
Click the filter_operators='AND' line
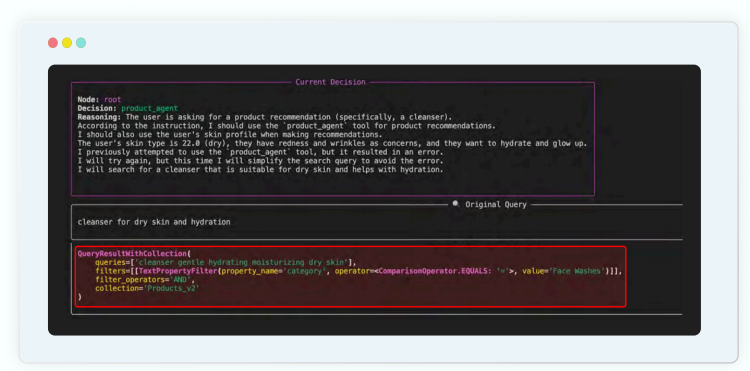pos(145,280)
